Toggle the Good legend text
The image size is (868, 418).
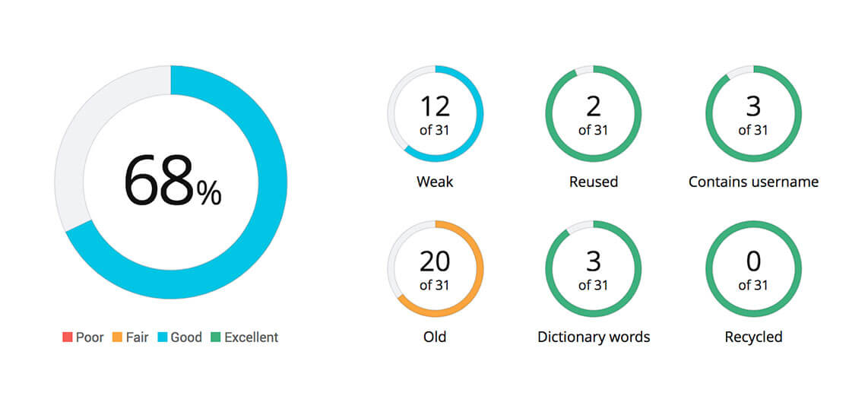tap(186, 337)
